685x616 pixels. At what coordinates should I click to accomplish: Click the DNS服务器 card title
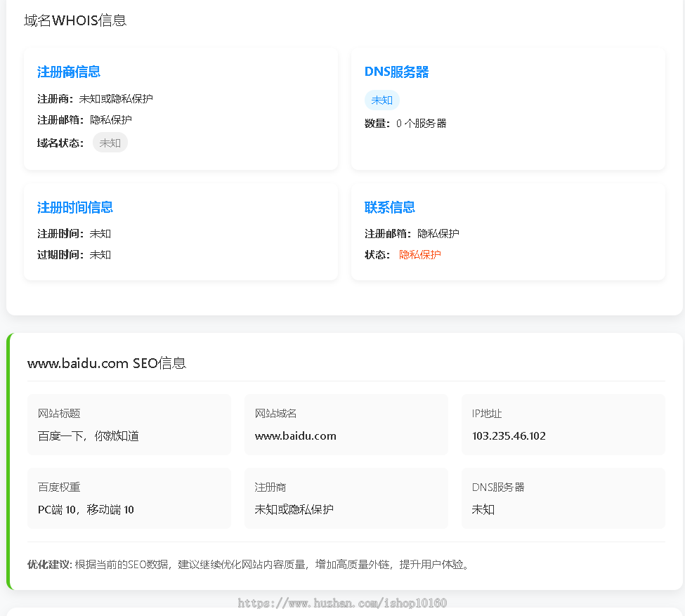coord(397,72)
